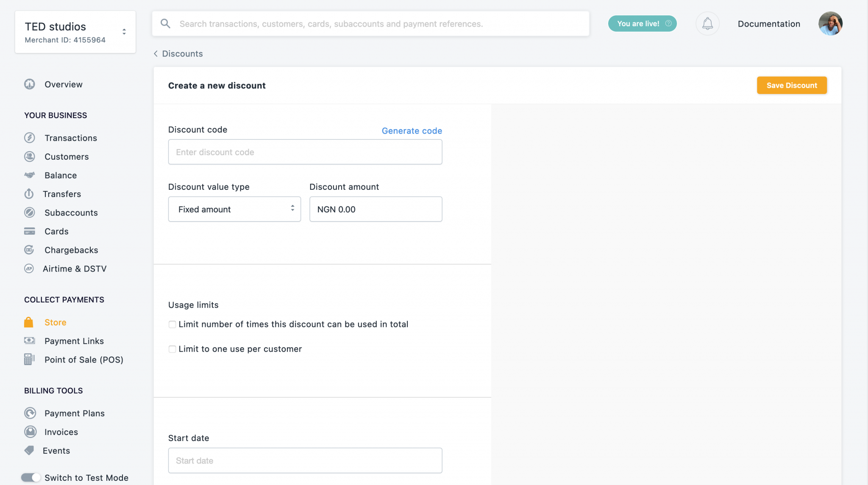The image size is (868, 485).
Task: Click the Save Discount button
Action: coord(791,85)
